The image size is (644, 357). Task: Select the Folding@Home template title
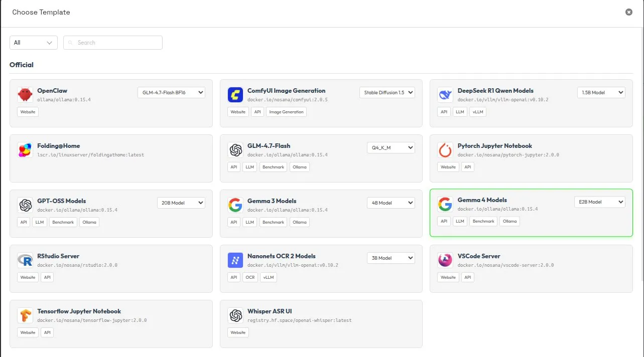59,146
